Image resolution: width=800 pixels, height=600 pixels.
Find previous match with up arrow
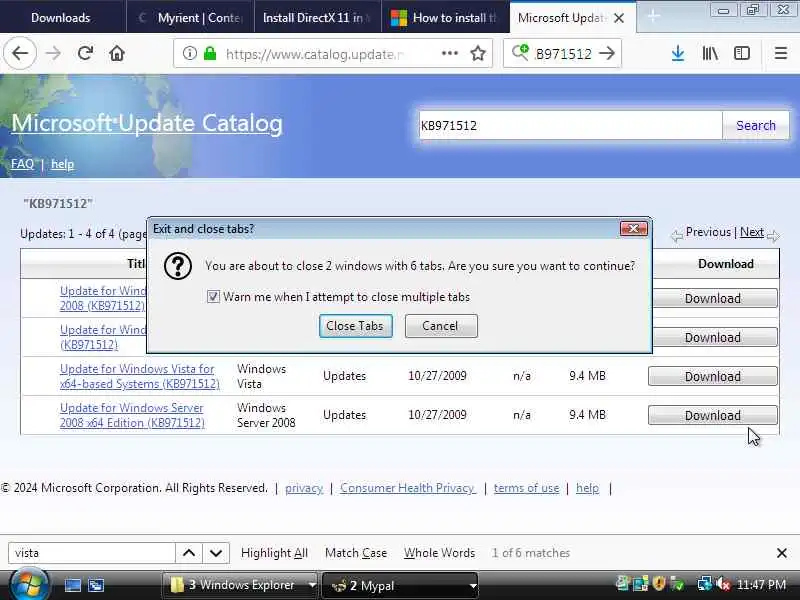tap(189, 553)
